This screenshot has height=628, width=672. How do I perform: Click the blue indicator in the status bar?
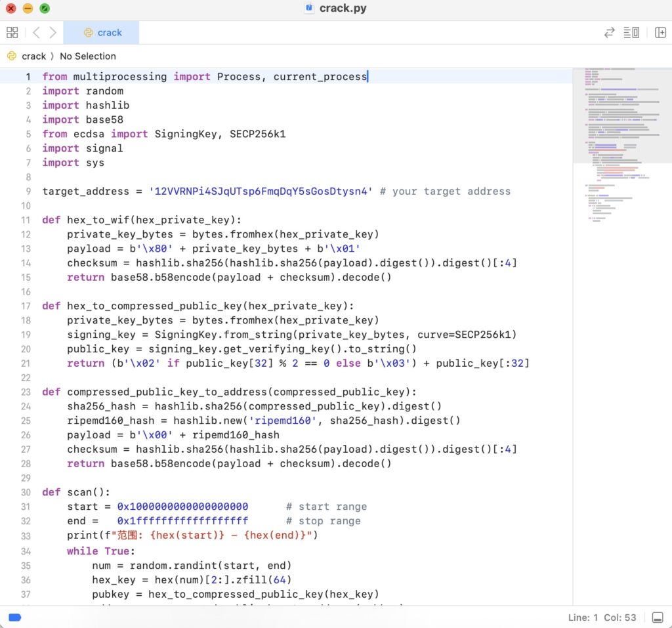(x=15, y=618)
